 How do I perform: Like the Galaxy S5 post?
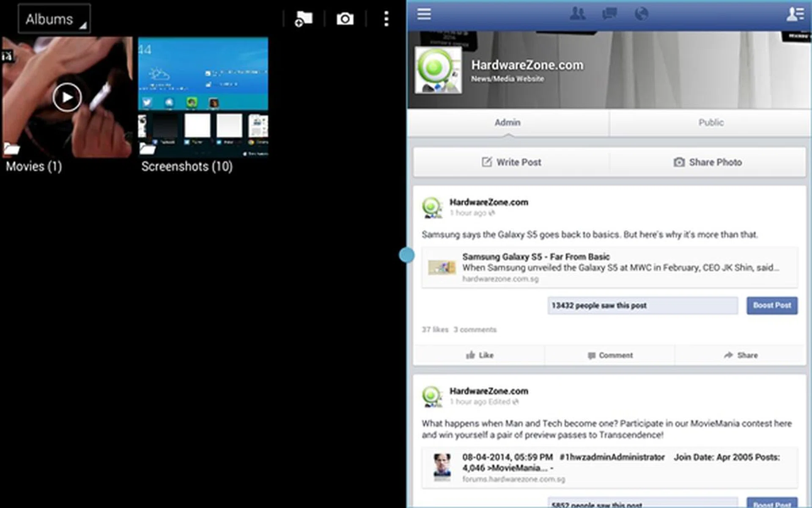click(x=480, y=355)
